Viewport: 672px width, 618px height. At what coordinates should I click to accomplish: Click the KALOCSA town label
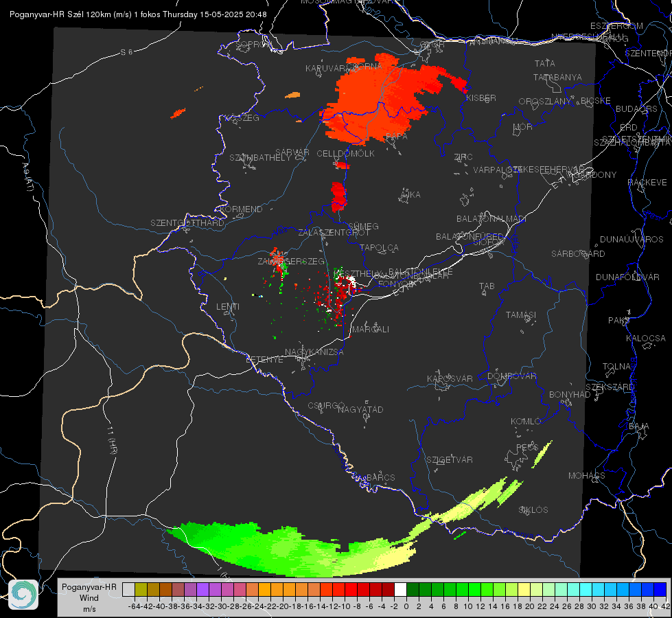[645, 339]
